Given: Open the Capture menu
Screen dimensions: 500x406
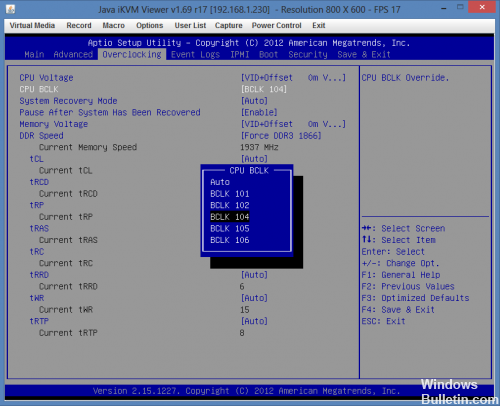Looking at the screenshot, I should [228, 26].
